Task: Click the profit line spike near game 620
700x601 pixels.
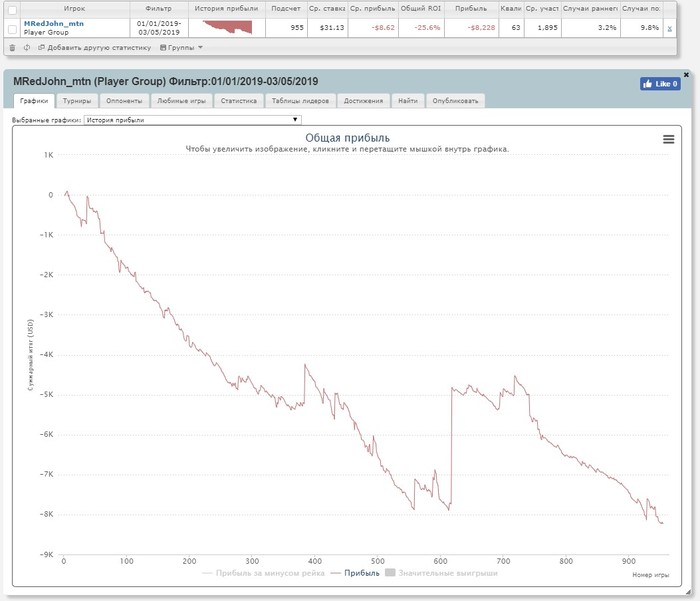Action: click(x=451, y=447)
